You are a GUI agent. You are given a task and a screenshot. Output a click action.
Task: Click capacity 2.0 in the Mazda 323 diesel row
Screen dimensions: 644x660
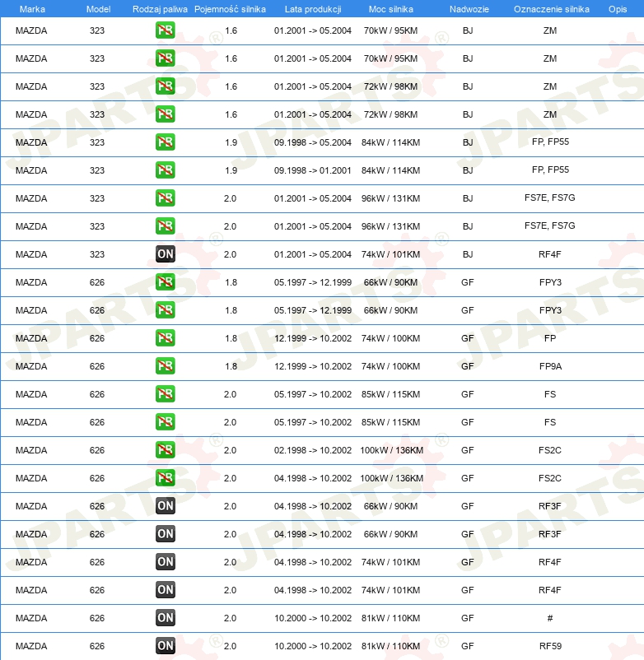pyautogui.click(x=230, y=254)
